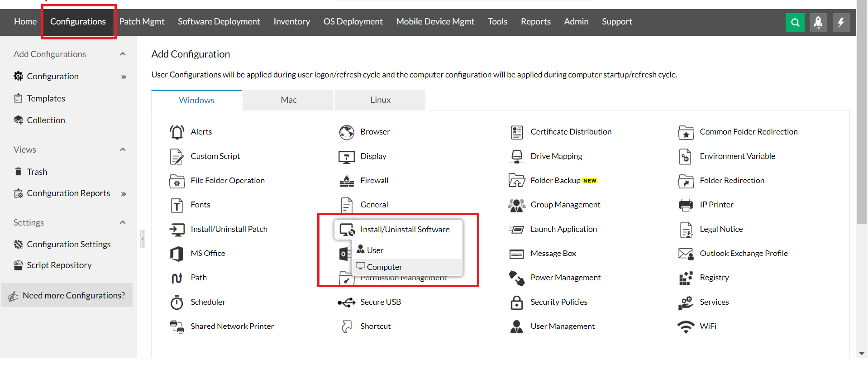Image resolution: width=868 pixels, height=365 pixels.
Task: Collapse the Add Configurations section
Action: pyautogui.click(x=123, y=54)
